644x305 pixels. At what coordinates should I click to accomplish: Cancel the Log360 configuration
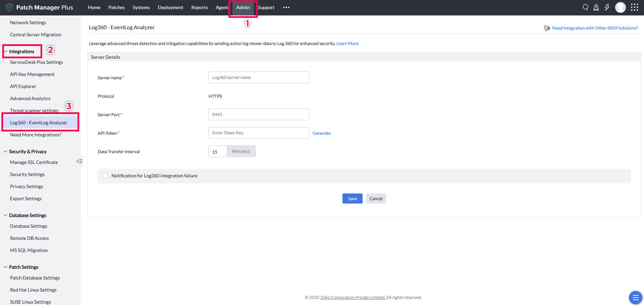click(376, 199)
